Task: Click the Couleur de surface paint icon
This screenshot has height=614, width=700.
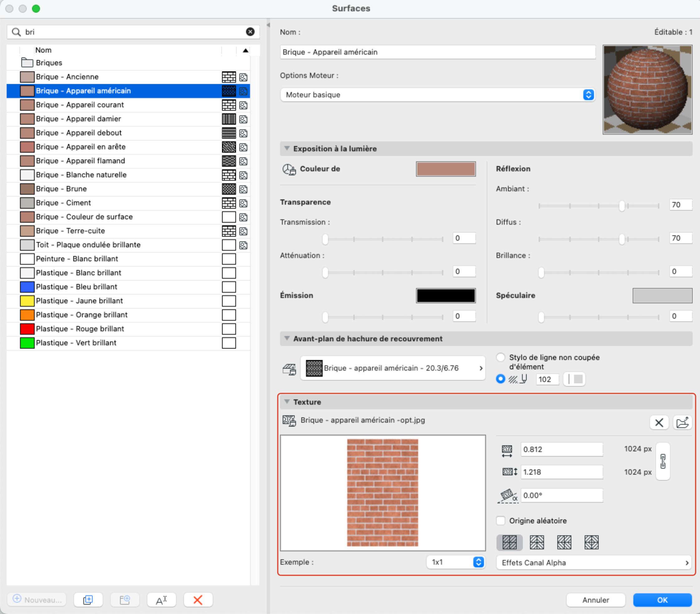Action: 289,169
